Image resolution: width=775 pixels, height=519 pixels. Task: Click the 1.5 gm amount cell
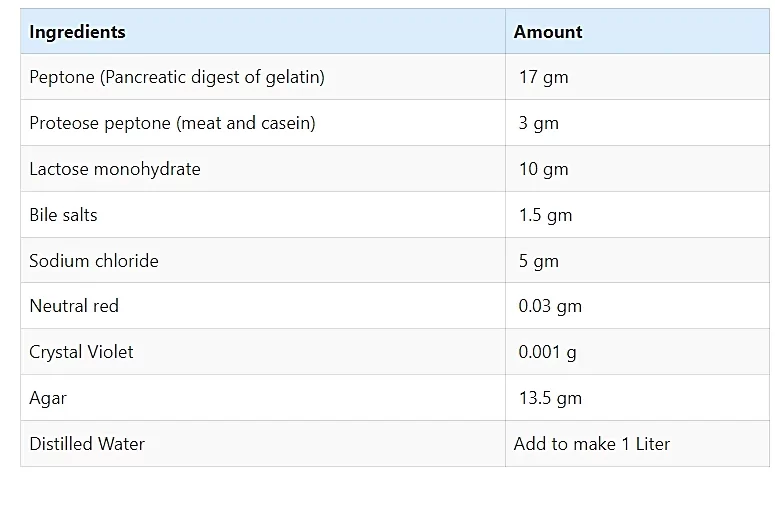637,215
